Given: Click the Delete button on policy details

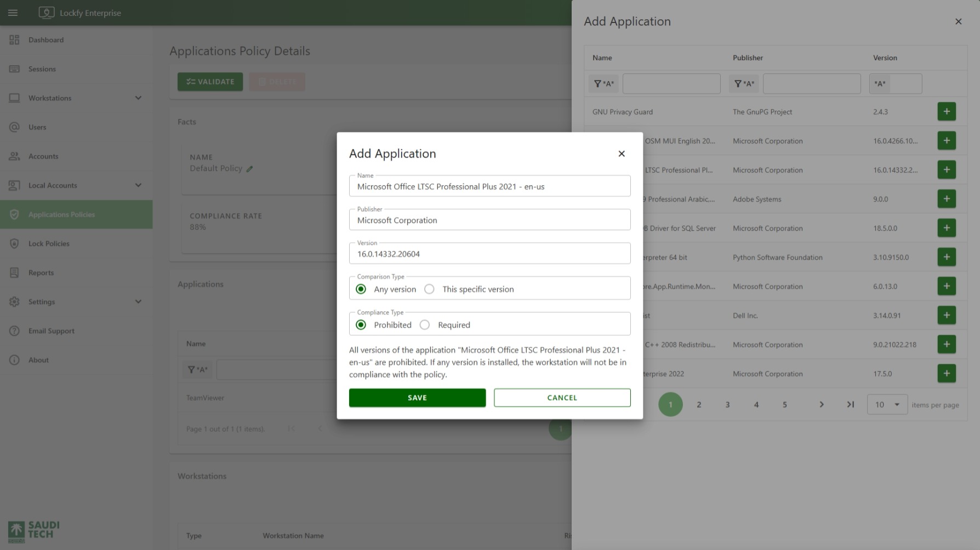Looking at the screenshot, I should (277, 82).
